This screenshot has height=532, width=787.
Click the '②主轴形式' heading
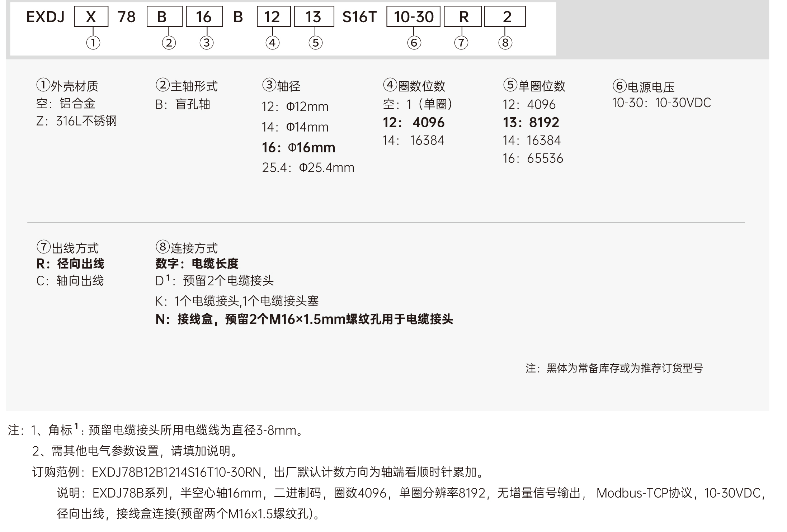pyautogui.click(x=187, y=86)
